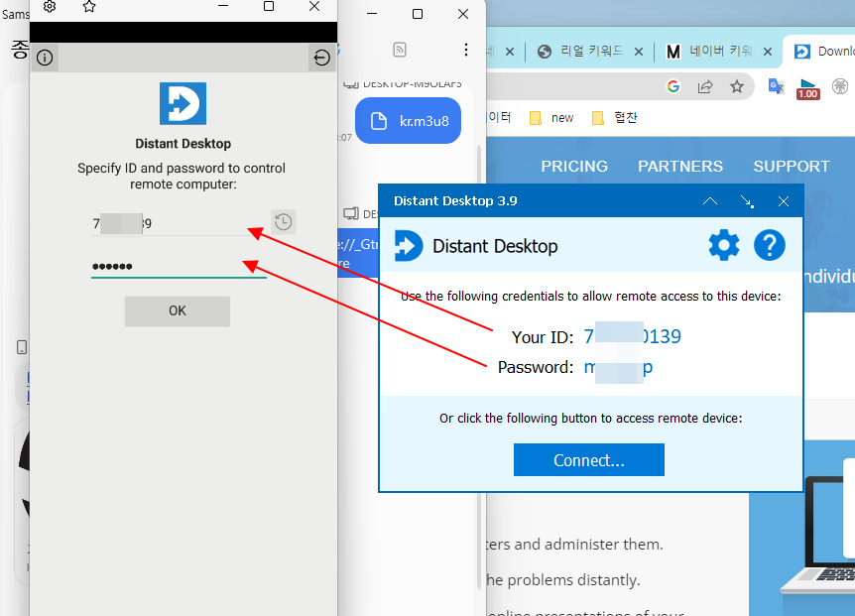Click the compact-mode diagonal arrow in title bar

[x=747, y=201]
